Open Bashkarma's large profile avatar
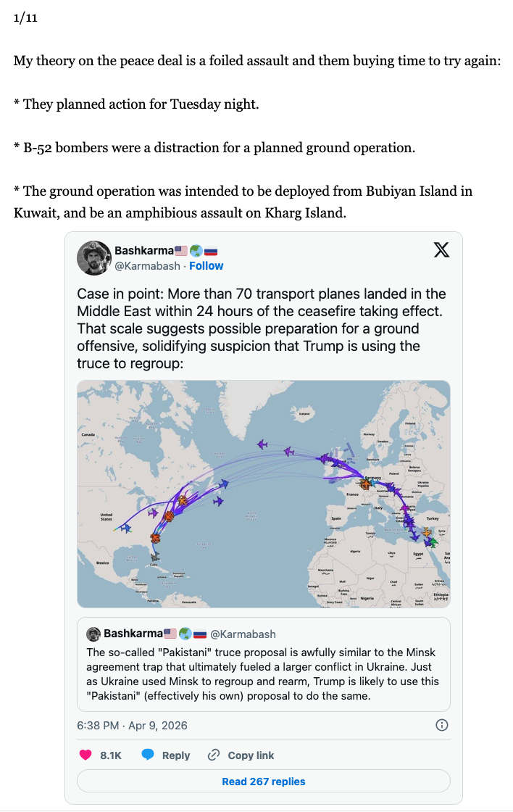 [x=93, y=258]
